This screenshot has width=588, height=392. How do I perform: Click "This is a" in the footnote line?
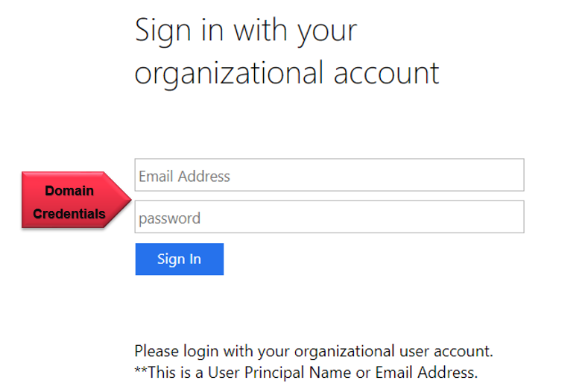click(178, 372)
